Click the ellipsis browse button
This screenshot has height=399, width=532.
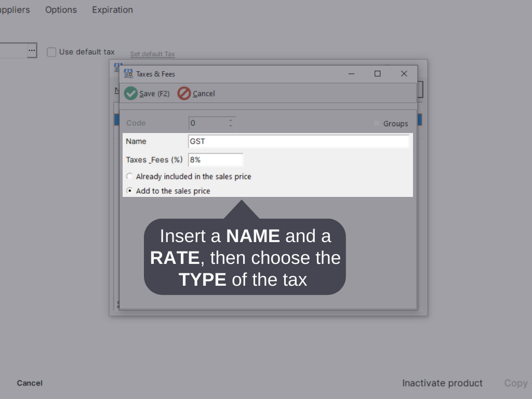(x=32, y=51)
